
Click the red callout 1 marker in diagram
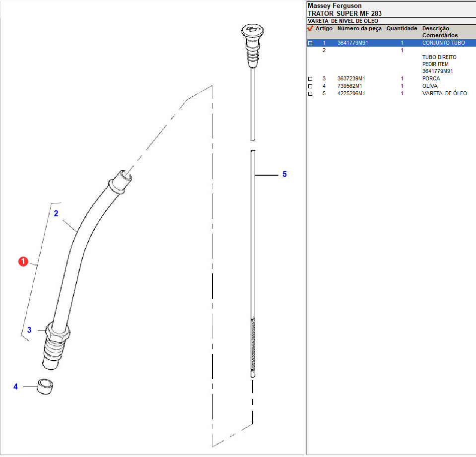(23, 261)
